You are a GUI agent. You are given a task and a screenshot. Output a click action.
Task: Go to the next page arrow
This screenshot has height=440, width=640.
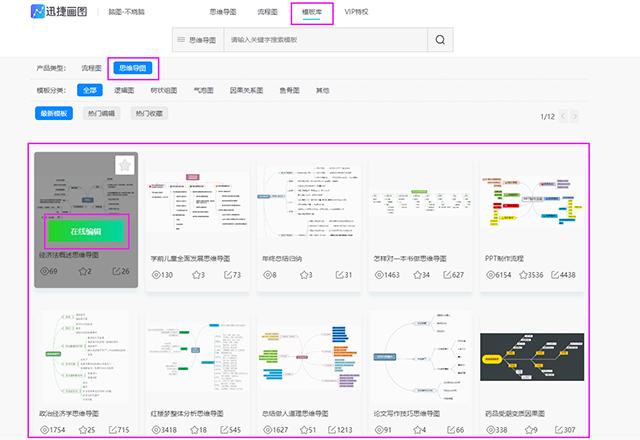[574, 116]
